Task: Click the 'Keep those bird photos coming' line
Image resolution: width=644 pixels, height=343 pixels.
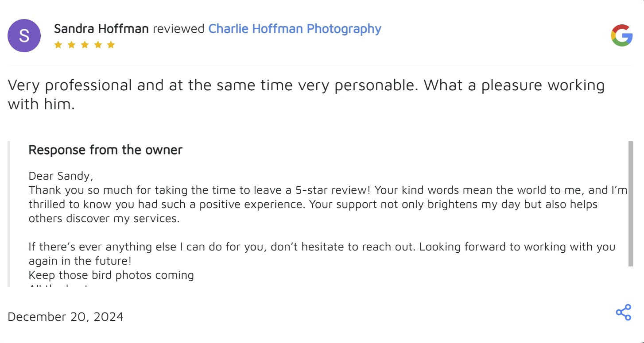Action: pyautogui.click(x=111, y=275)
